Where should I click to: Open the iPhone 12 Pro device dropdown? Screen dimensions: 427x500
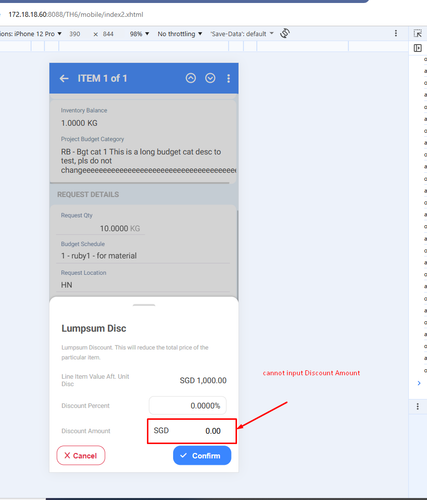pos(32,34)
